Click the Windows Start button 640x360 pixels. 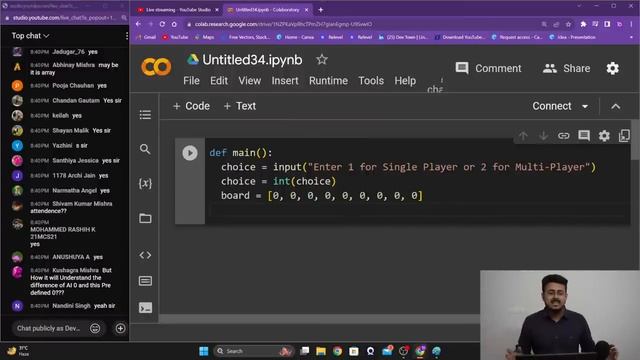pos(204,351)
